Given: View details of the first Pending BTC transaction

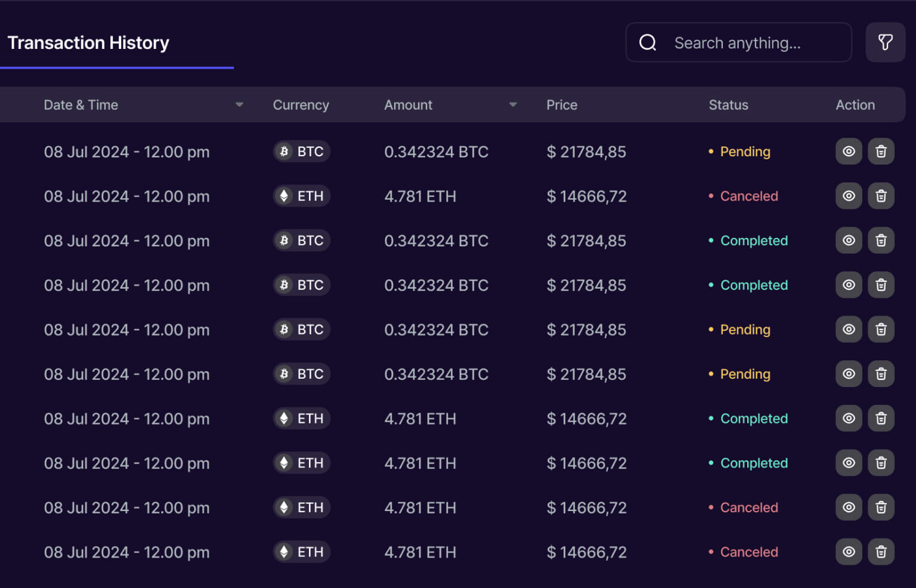Looking at the screenshot, I should coord(849,151).
